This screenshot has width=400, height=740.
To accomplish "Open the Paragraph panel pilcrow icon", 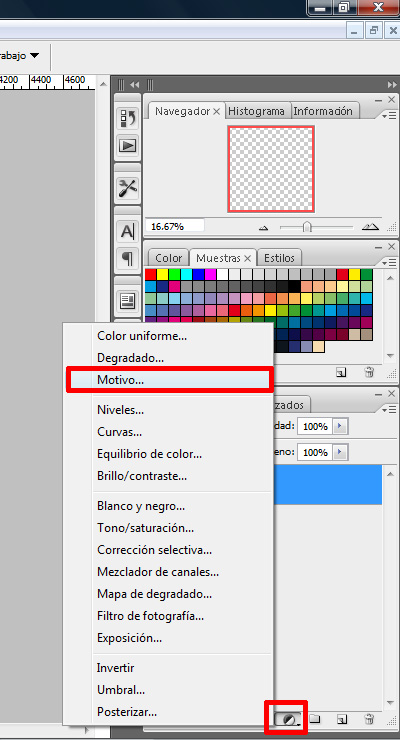I will point(127,259).
